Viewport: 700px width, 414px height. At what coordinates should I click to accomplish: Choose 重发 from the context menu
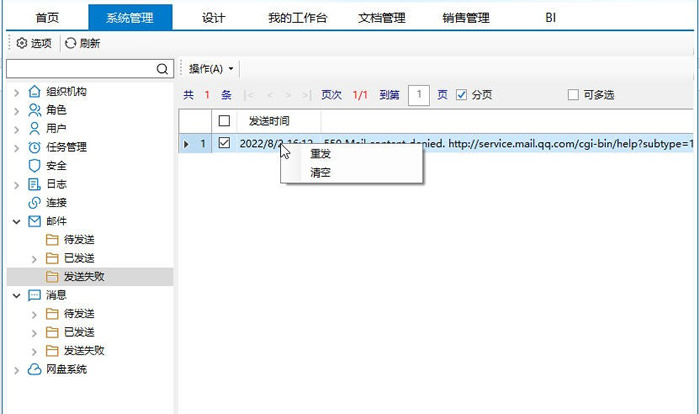coord(321,154)
